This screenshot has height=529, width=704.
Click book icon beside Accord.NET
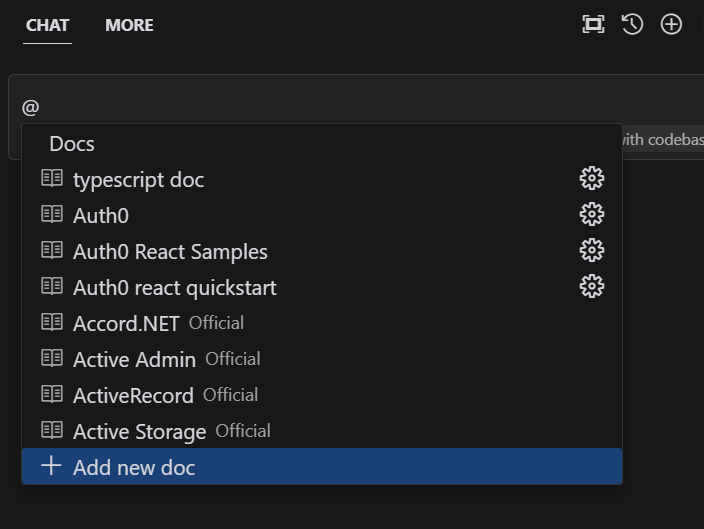pos(52,322)
